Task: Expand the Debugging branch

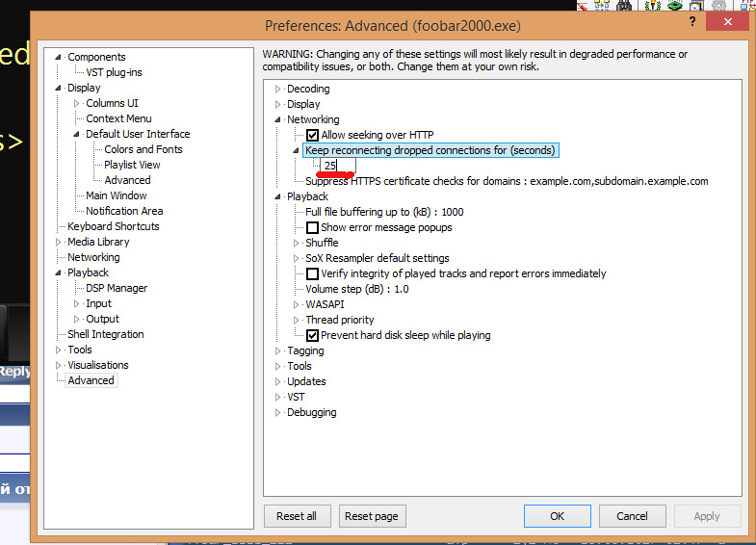Action: (277, 412)
